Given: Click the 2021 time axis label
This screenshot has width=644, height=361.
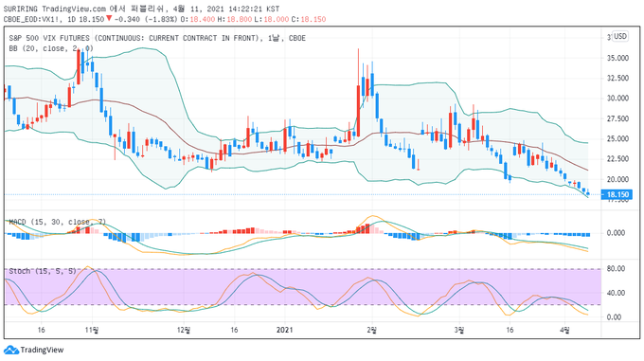Looking at the screenshot, I should click(285, 330).
